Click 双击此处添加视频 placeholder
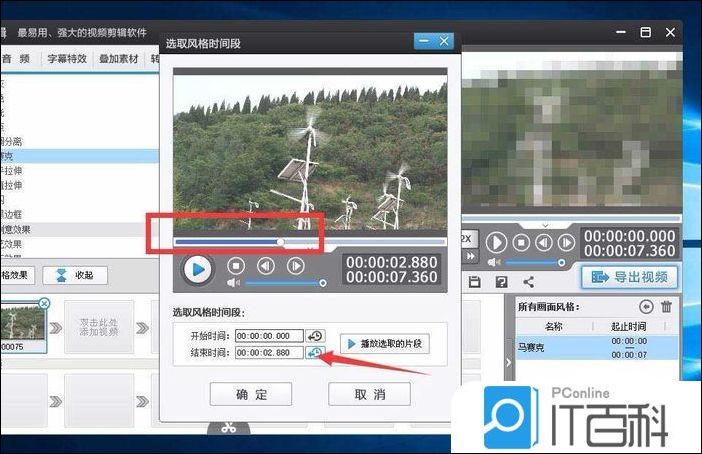This screenshot has width=702, height=454. pos(98,327)
